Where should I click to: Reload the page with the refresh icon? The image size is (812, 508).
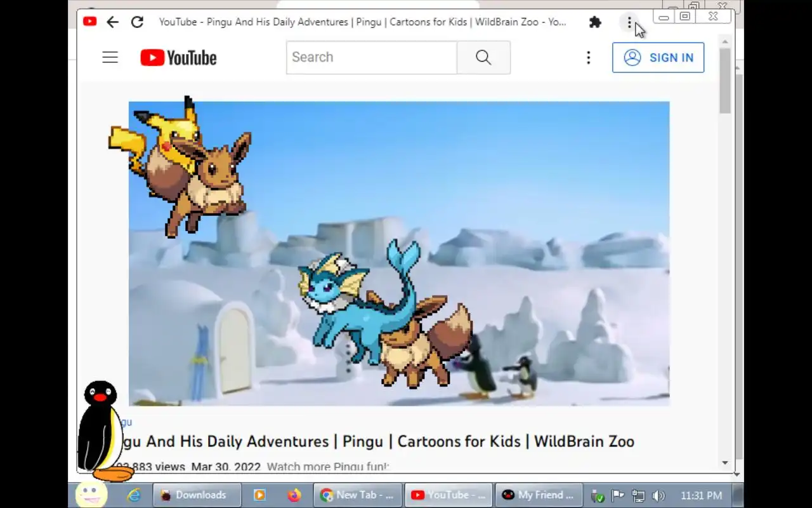pyautogui.click(x=137, y=22)
